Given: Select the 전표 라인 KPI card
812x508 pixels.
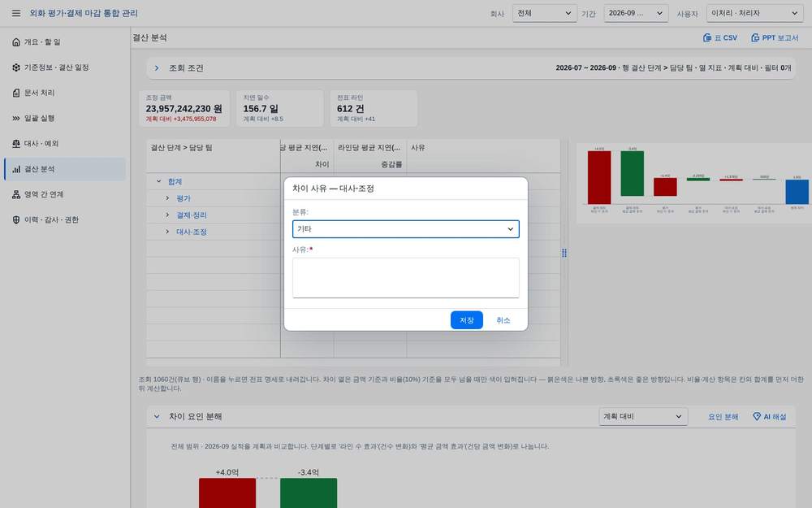Looking at the screenshot, I should [374, 108].
